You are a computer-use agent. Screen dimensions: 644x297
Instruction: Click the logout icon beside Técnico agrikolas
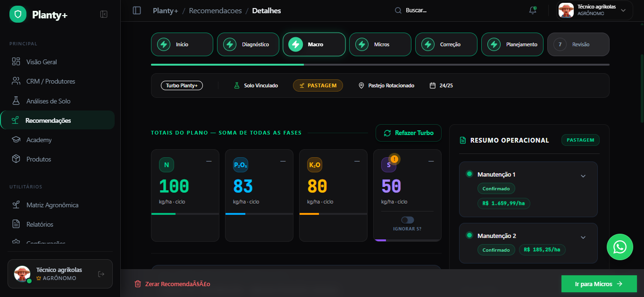coord(101,274)
